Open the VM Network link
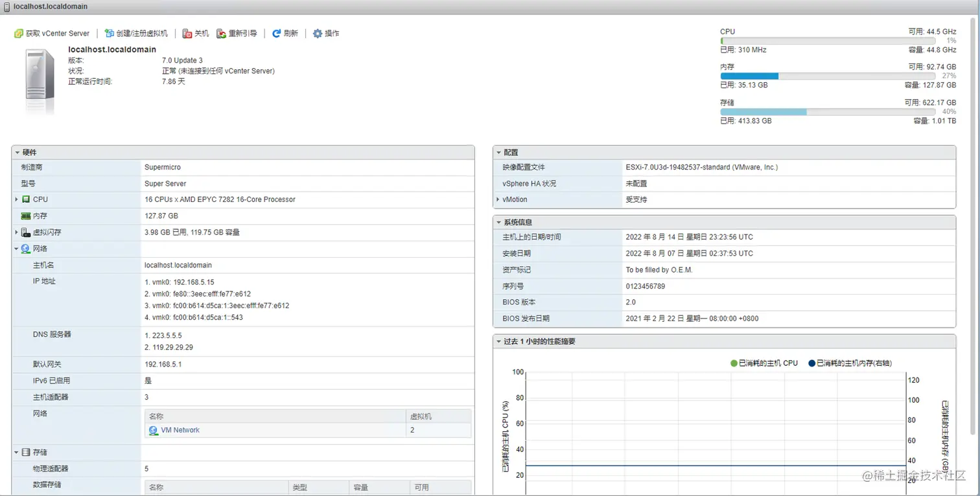980x496 pixels. point(180,430)
